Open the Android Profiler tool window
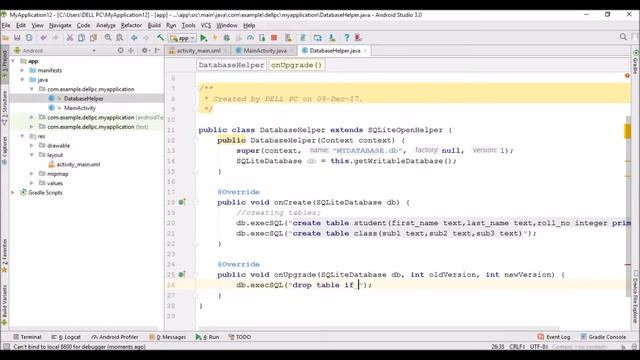Screen dimensions: 640x360 [115, 337]
